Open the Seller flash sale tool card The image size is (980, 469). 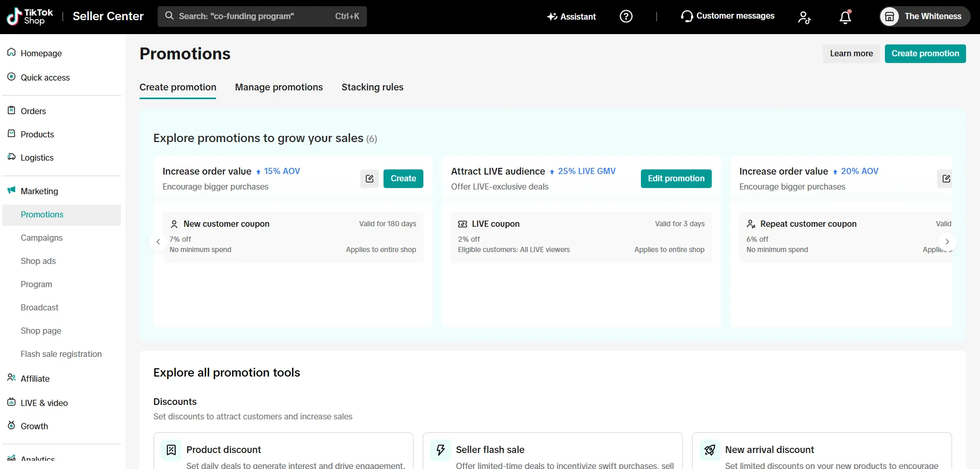[553, 451]
